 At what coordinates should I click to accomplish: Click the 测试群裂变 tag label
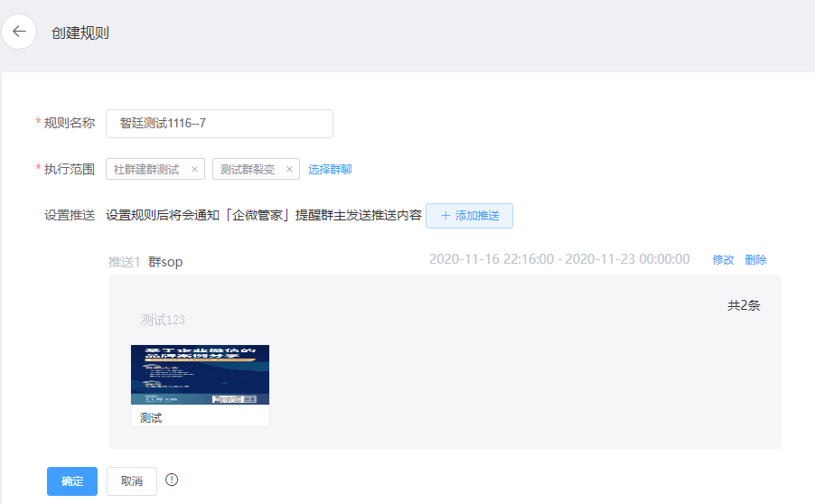(248, 170)
